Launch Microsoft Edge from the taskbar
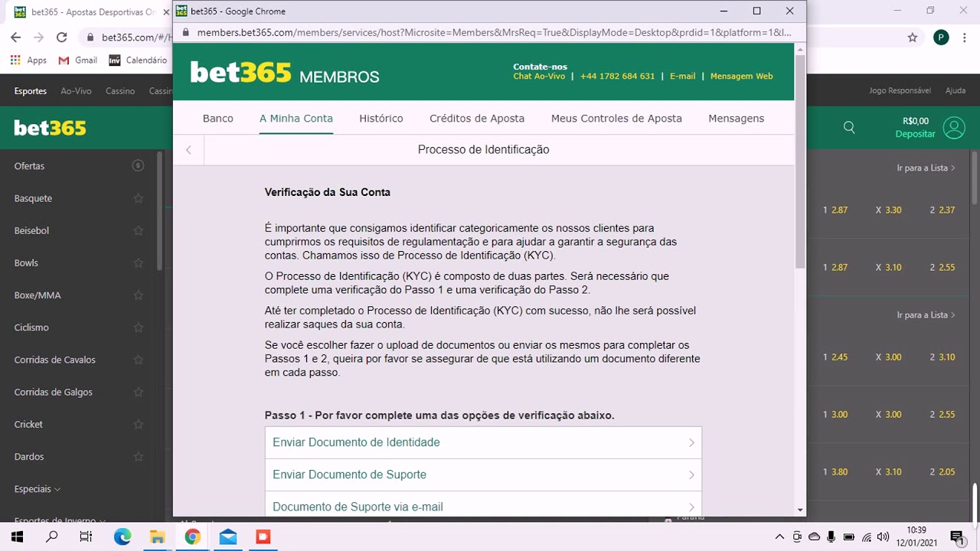Viewport: 980px width, 551px height. click(122, 537)
